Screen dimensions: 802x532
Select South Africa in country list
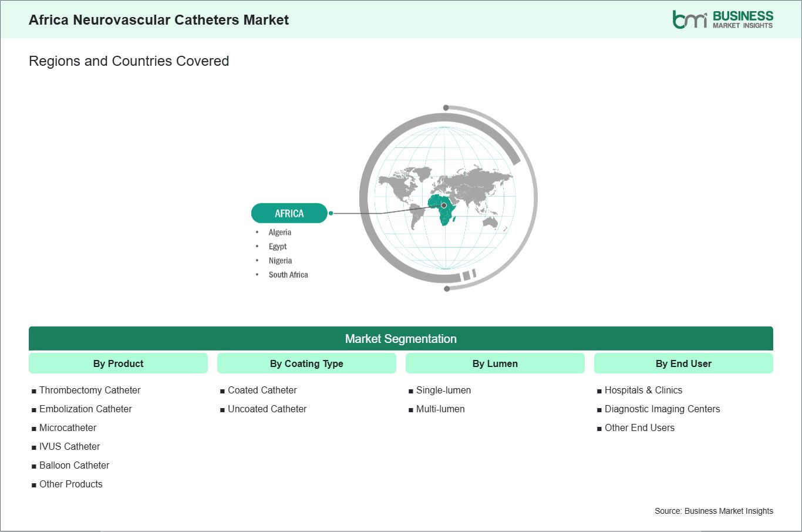coord(288,275)
